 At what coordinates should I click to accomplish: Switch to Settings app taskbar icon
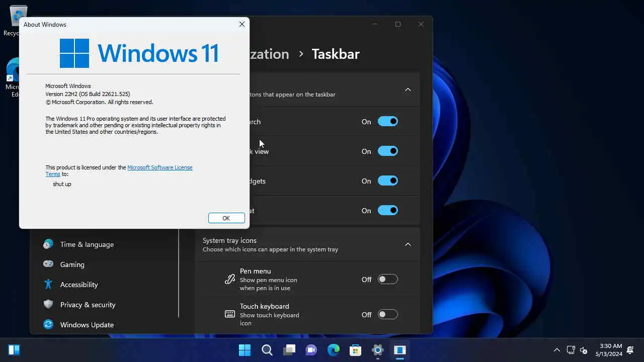tap(377, 350)
